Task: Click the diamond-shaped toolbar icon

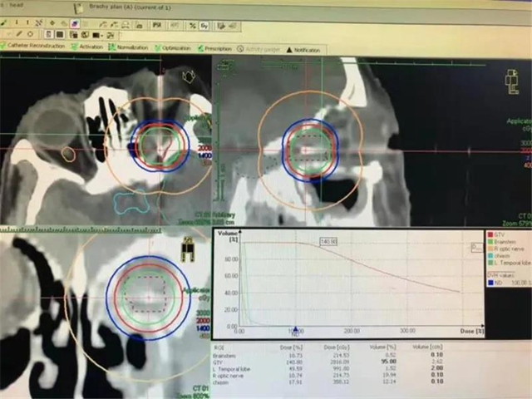Action: point(52,22)
